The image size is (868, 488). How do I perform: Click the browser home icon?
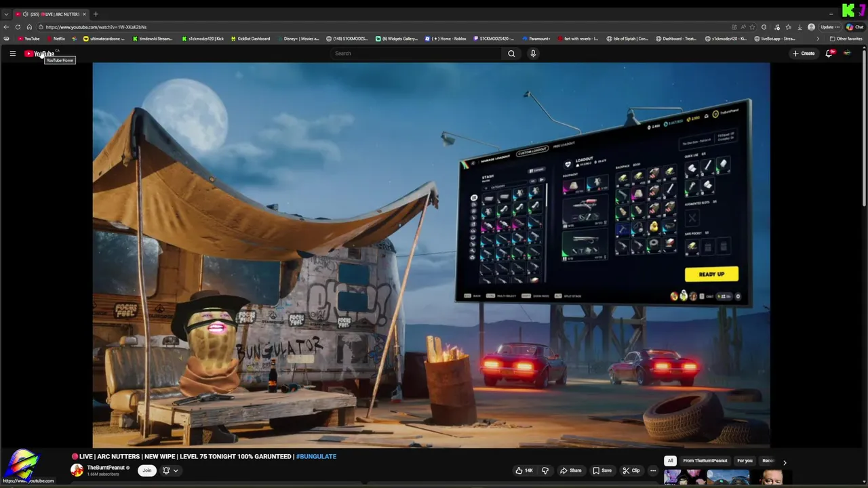coord(29,27)
